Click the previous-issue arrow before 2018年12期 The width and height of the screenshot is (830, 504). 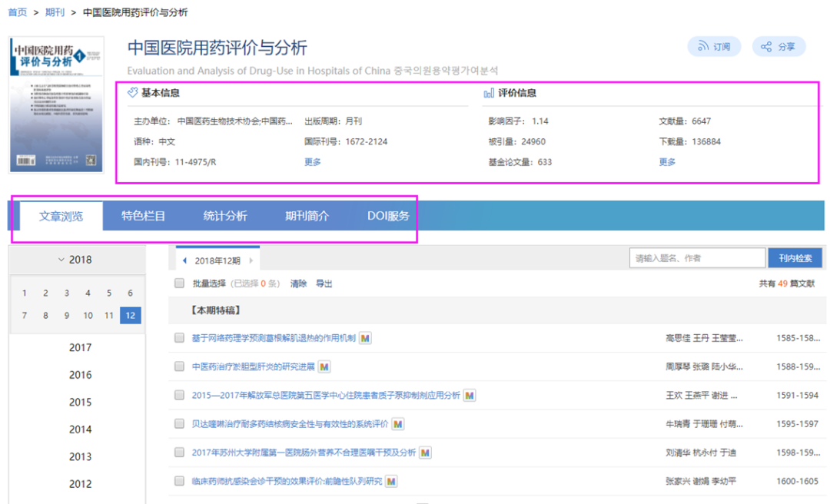coord(184,260)
